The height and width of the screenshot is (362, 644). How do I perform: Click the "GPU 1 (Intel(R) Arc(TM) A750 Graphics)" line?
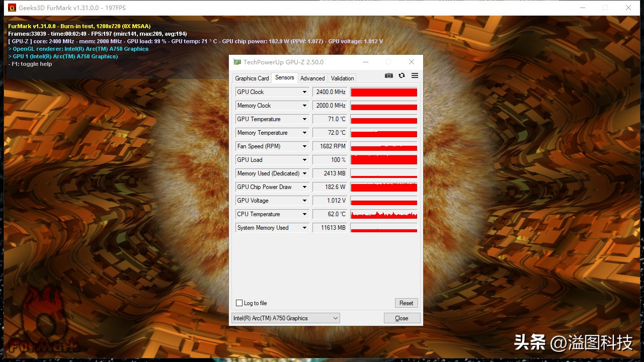[x=63, y=56]
